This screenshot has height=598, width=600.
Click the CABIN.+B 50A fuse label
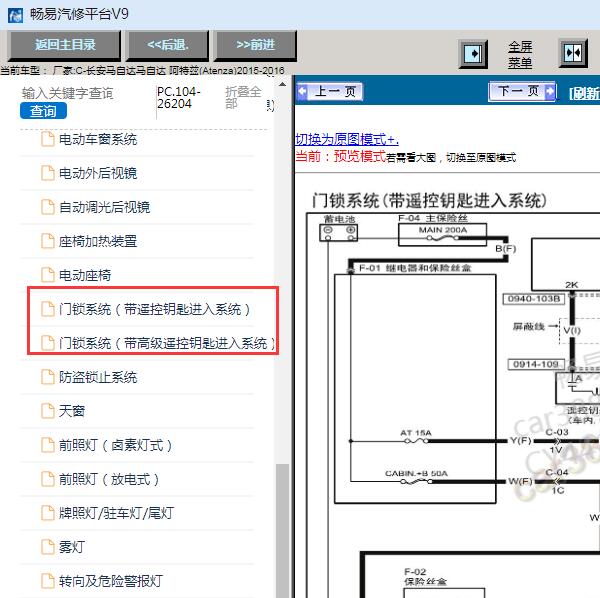pyautogui.click(x=416, y=474)
